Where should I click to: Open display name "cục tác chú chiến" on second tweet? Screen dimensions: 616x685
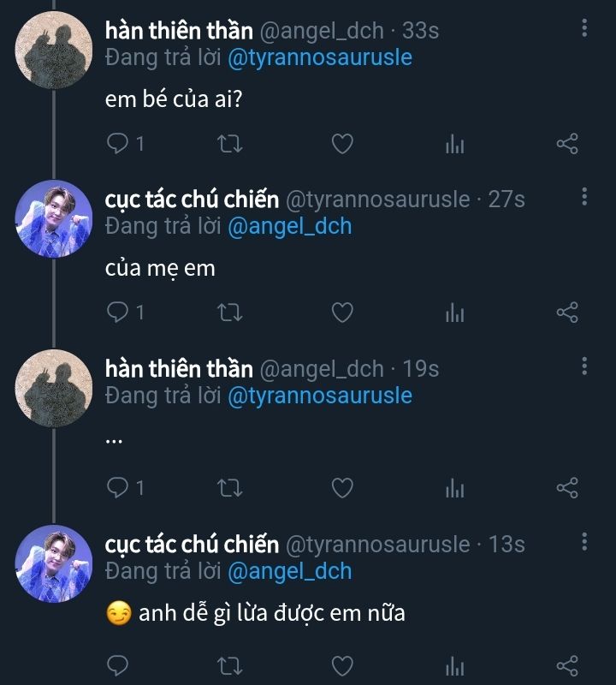[192, 200]
